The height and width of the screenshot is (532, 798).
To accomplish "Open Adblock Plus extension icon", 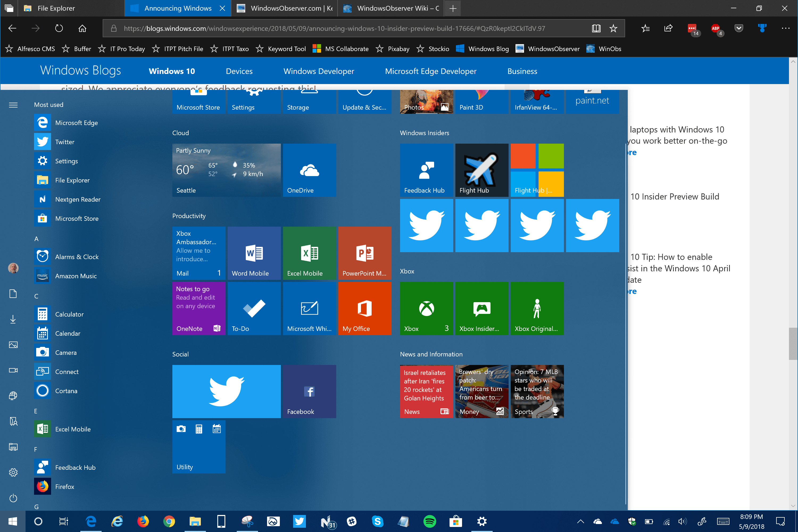I will pyautogui.click(x=715, y=28).
